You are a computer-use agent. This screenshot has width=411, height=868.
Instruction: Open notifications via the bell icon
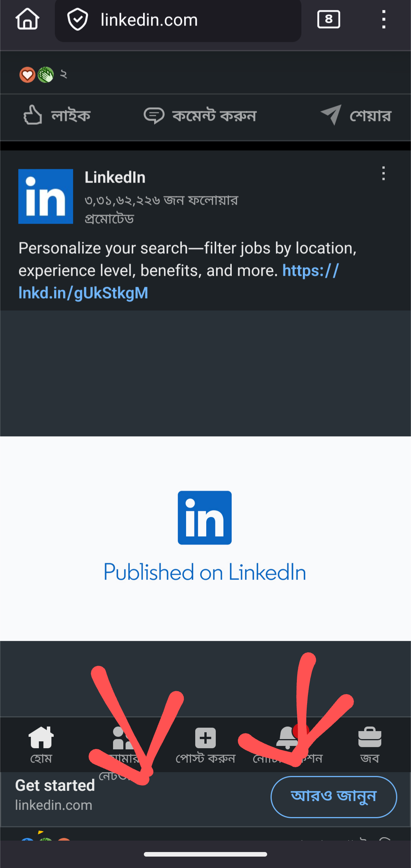[x=288, y=738]
